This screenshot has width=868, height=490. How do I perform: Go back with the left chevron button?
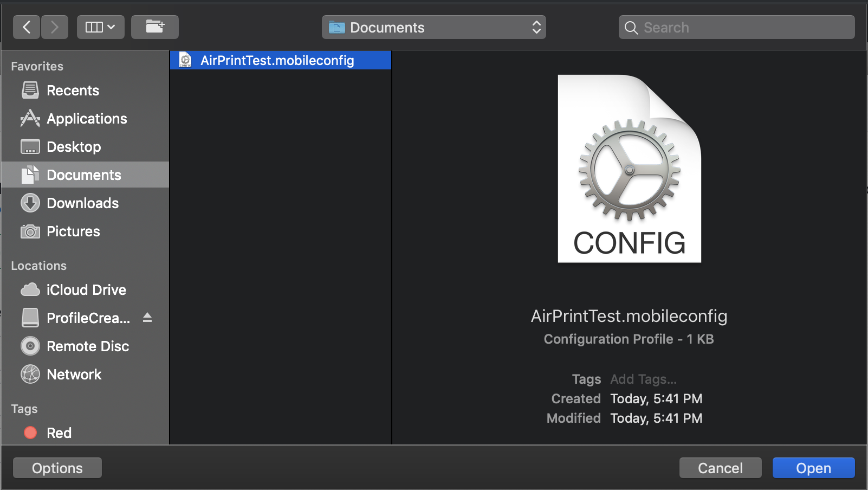coord(27,27)
